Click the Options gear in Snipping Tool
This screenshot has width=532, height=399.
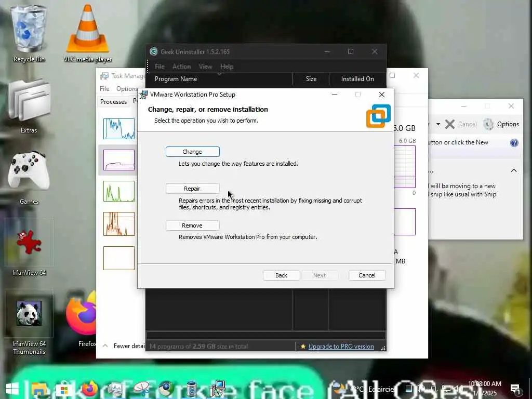tap(501, 124)
